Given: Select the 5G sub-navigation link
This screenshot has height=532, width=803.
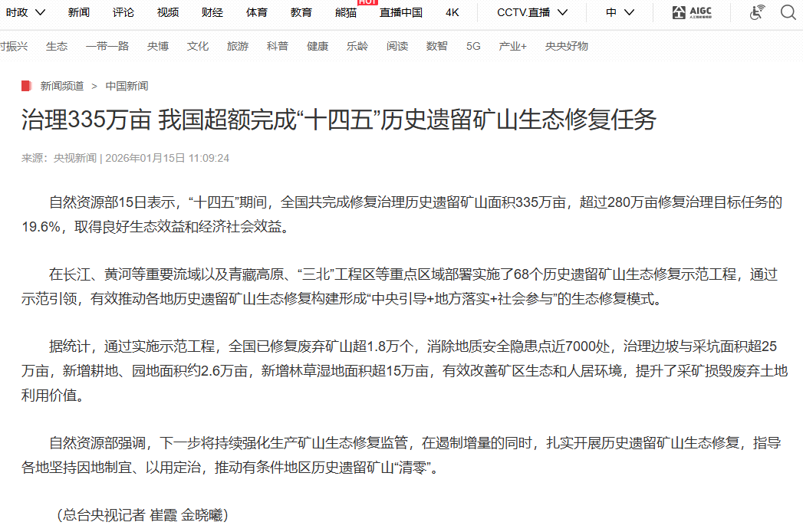Looking at the screenshot, I should pos(473,46).
